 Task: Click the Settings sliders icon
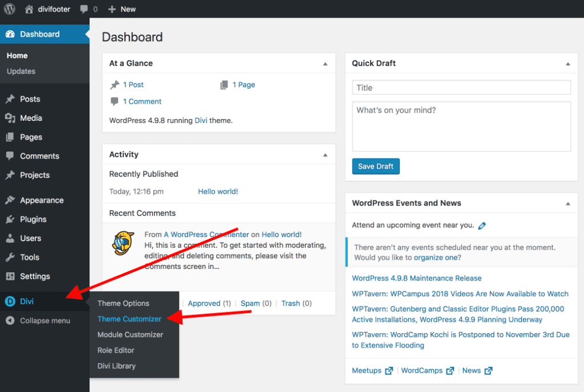(10, 276)
